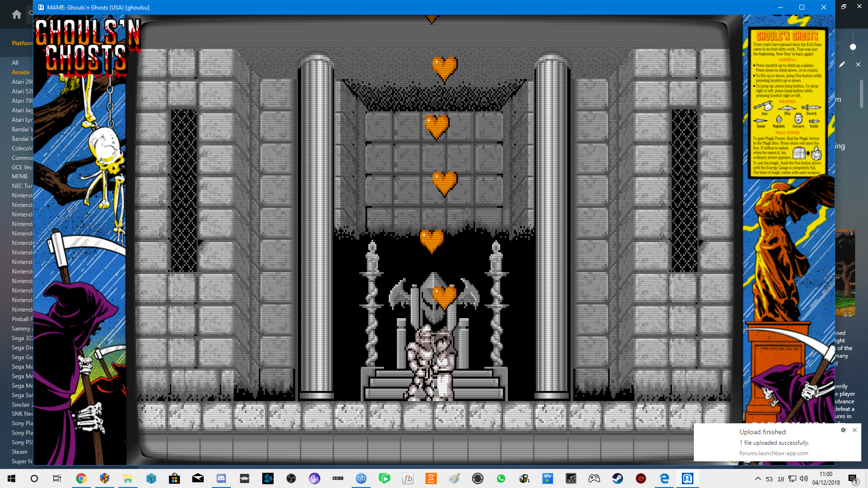Select the Sega Sat platform row
The height and width of the screenshot is (488, 868).
pos(22,395)
